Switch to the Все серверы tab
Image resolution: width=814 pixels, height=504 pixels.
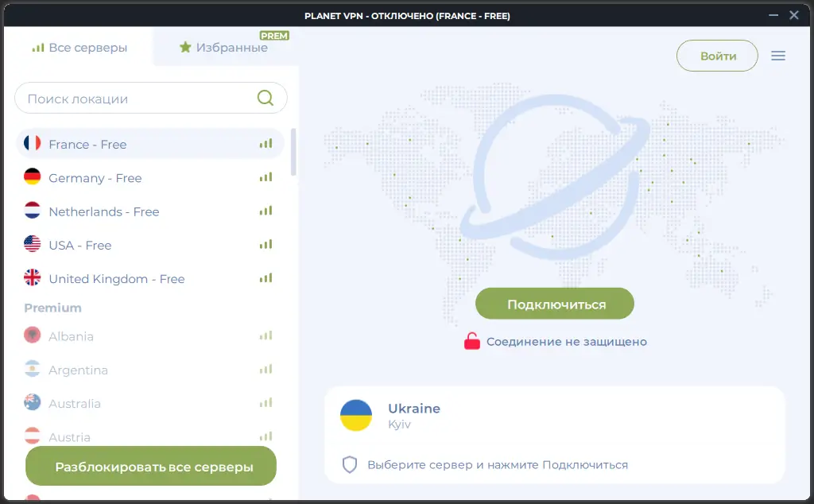tap(79, 47)
